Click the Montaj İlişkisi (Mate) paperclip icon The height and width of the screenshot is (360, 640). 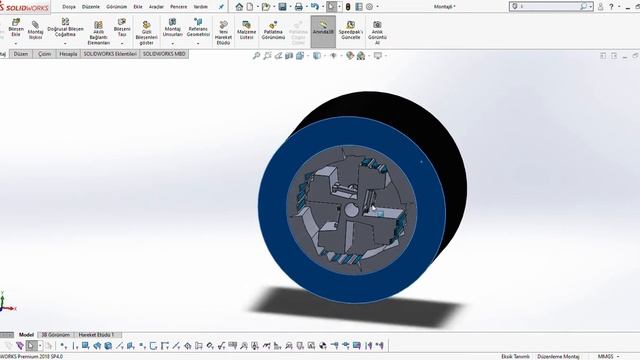pos(36,24)
